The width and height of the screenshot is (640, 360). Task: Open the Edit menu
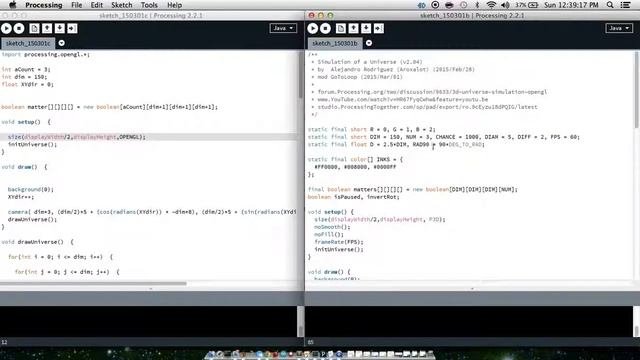97,5
